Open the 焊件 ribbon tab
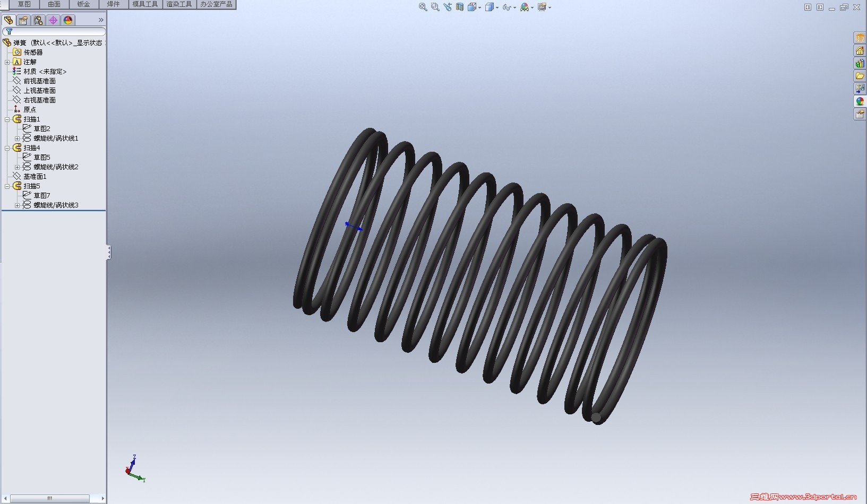This screenshot has width=867, height=504. 114,4
